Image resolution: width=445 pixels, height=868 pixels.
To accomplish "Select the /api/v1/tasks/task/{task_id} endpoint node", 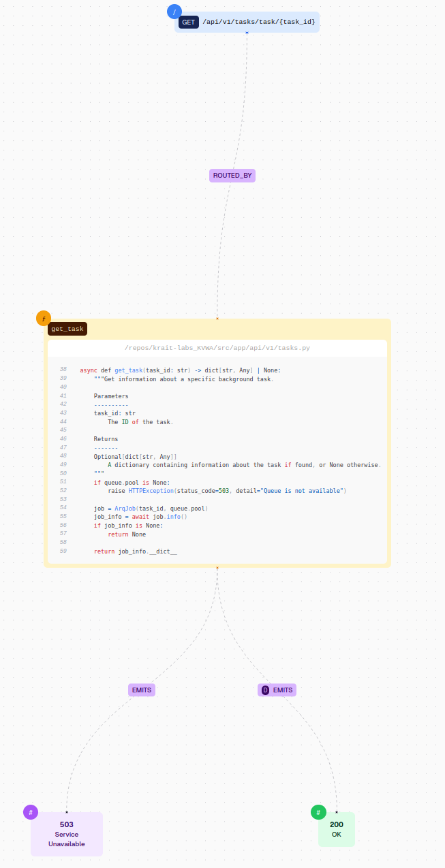I will [247, 22].
